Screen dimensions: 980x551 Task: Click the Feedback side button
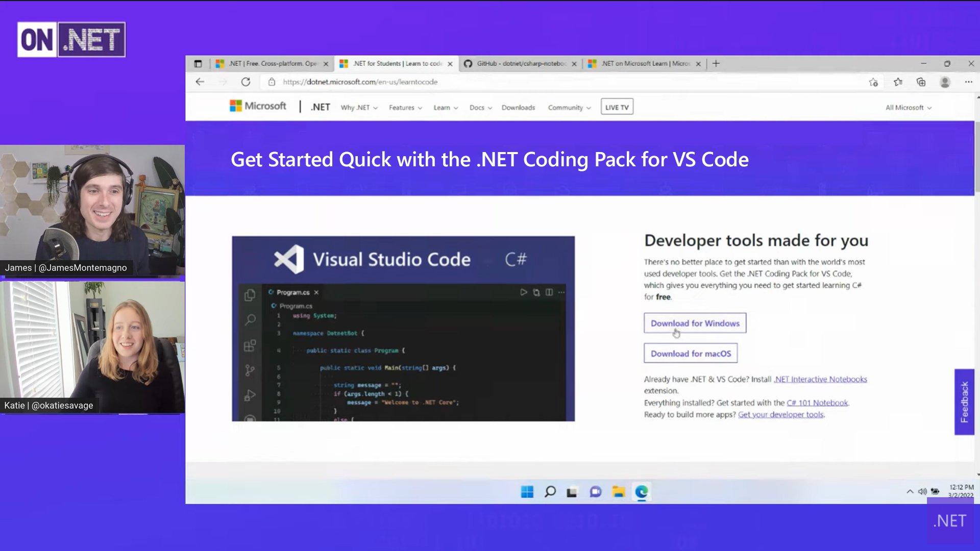pyautogui.click(x=964, y=402)
